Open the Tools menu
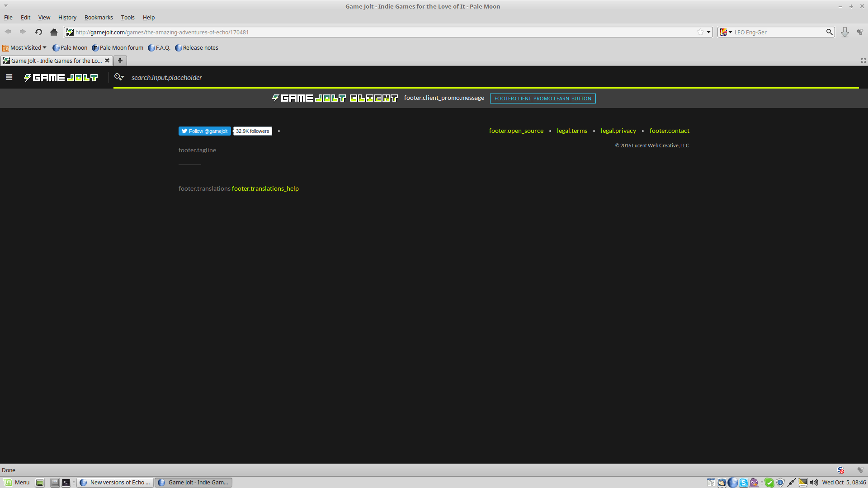The height and width of the screenshot is (488, 868). tap(127, 18)
